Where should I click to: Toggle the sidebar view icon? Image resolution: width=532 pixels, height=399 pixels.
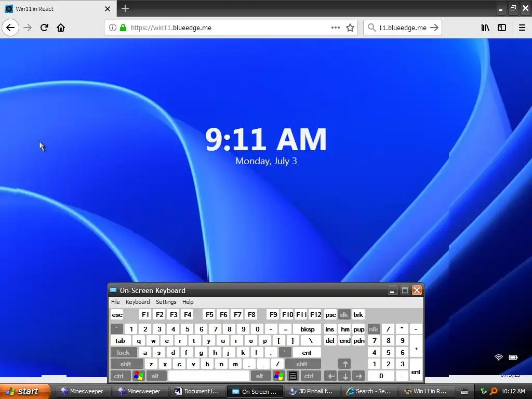point(502,28)
